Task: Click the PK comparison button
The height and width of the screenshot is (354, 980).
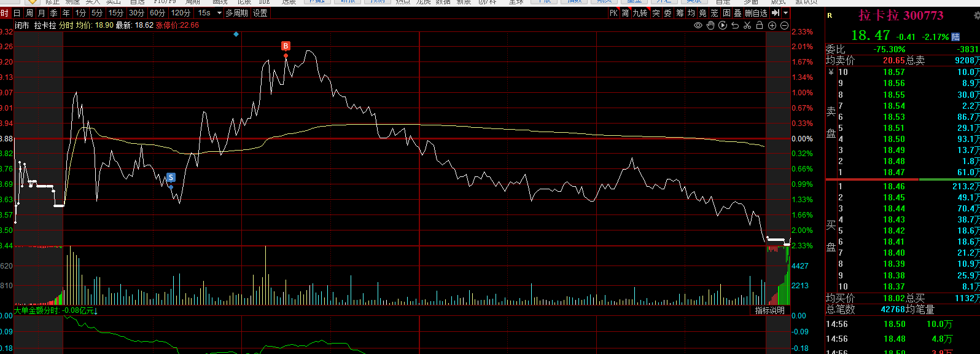Action: (x=613, y=13)
